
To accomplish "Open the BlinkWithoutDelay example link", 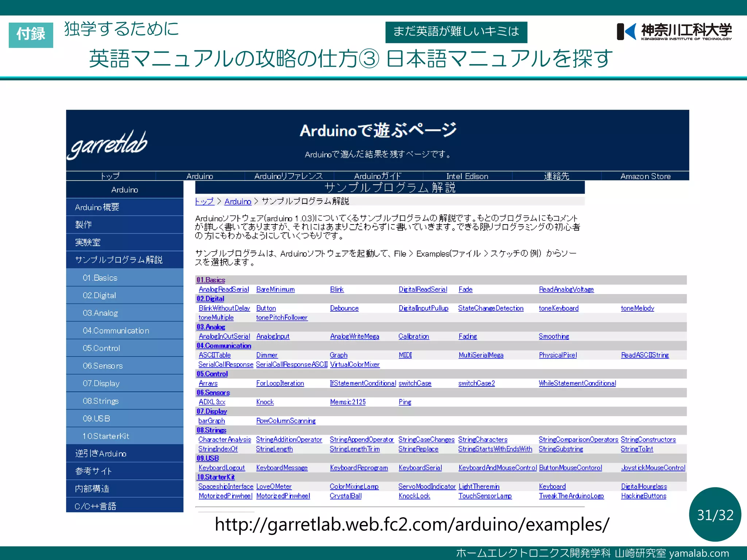I will point(224,308).
